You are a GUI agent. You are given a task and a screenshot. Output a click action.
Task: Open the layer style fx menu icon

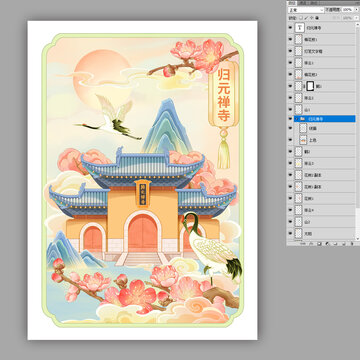311,244
